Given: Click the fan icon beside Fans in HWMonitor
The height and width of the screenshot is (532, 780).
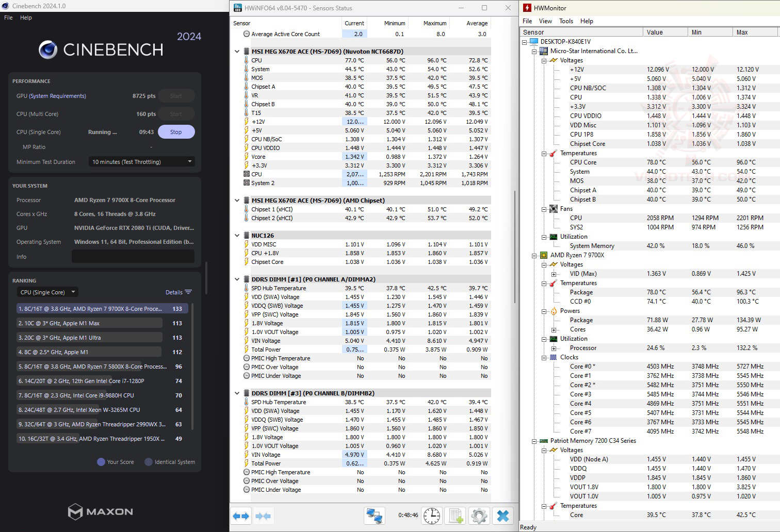Looking at the screenshot, I should (554, 209).
